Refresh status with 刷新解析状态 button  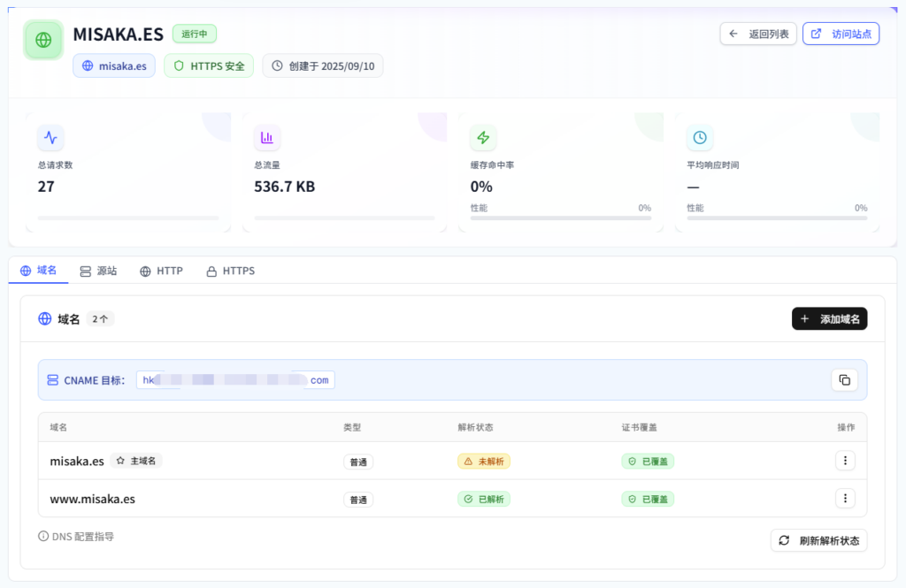click(x=818, y=540)
